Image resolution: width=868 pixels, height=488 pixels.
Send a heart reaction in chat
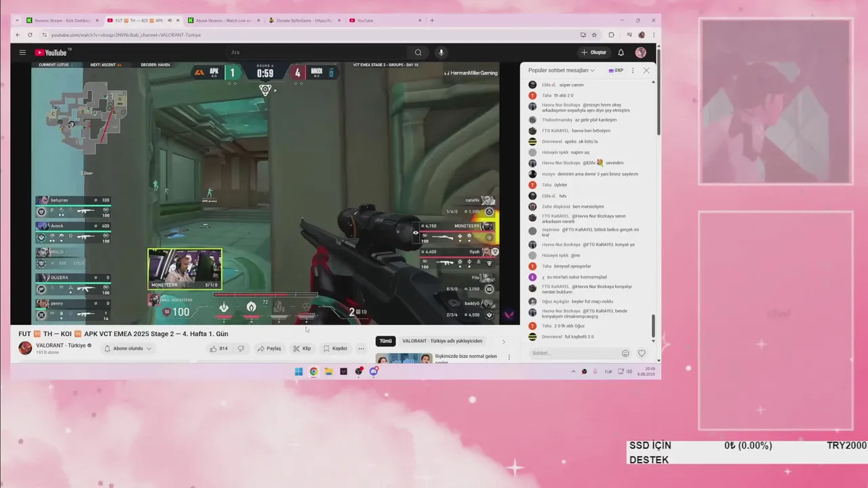click(x=642, y=353)
